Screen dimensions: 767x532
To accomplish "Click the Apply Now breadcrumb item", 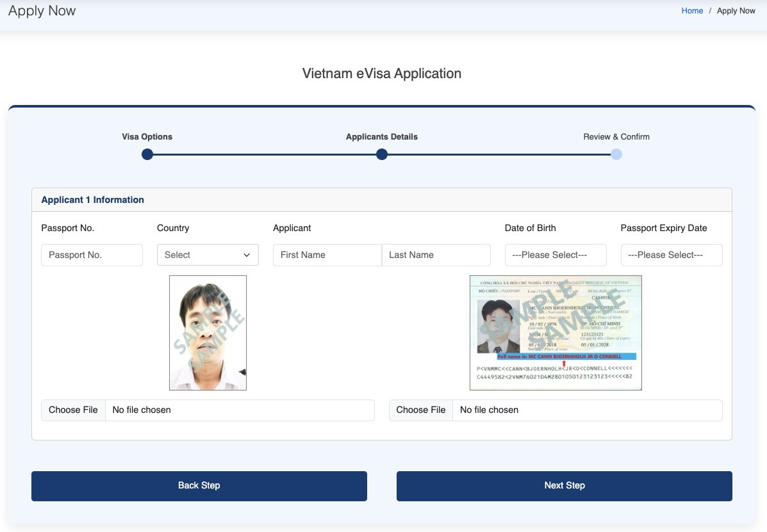I will [736, 11].
